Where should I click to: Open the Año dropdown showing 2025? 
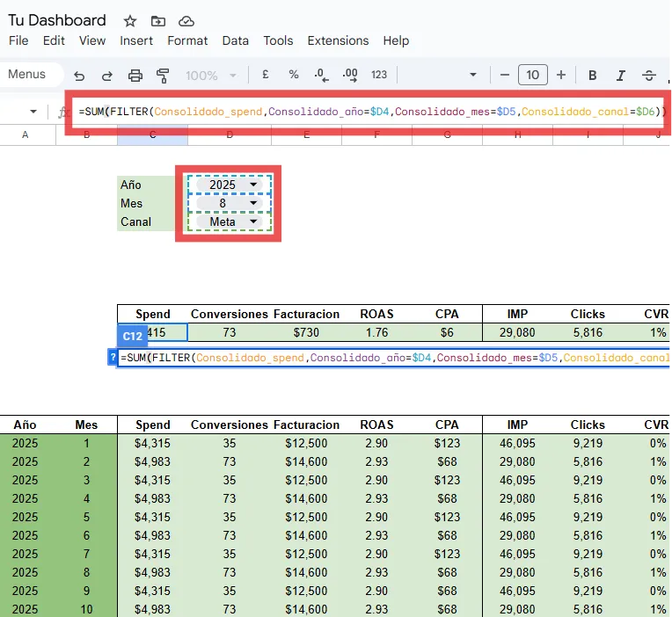pos(253,185)
